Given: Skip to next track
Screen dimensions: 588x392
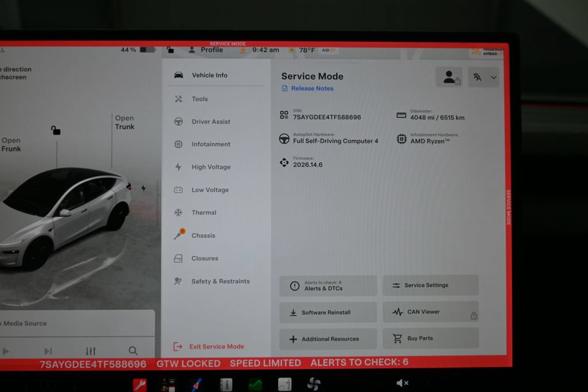Looking at the screenshot, I should tap(48, 351).
